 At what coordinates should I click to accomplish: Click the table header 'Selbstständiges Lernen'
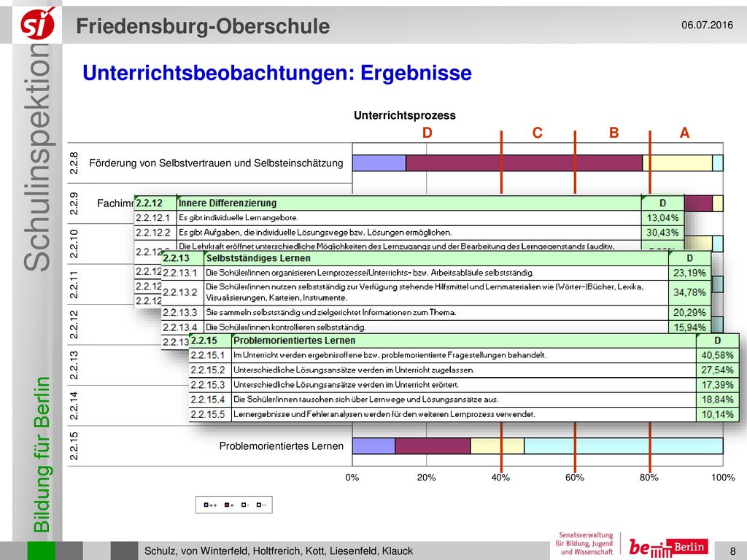258,258
